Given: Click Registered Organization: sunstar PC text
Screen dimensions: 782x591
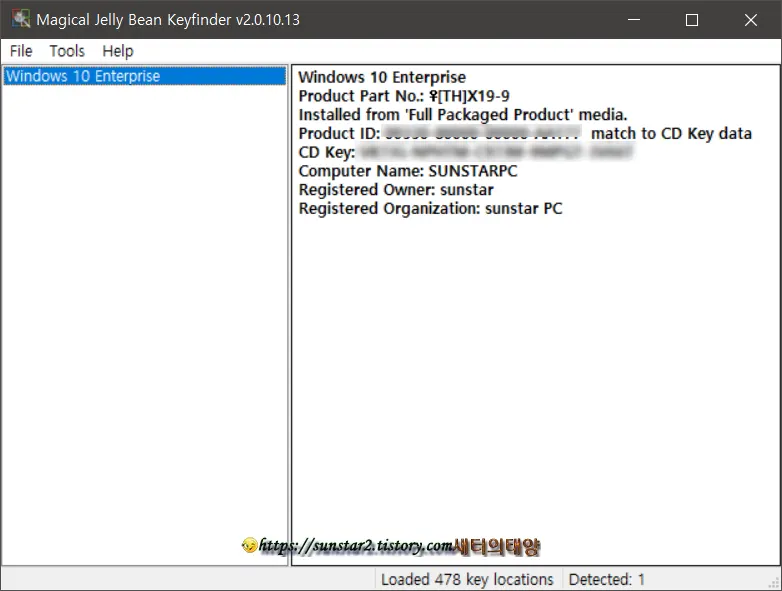Looking at the screenshot, I should coord(430,208).
